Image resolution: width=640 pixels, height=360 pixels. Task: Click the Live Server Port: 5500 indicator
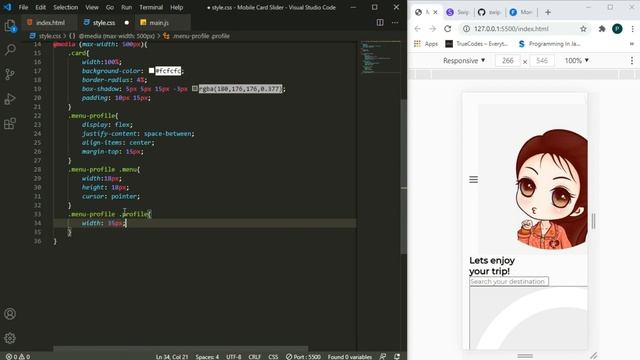[x=303, y=356]
